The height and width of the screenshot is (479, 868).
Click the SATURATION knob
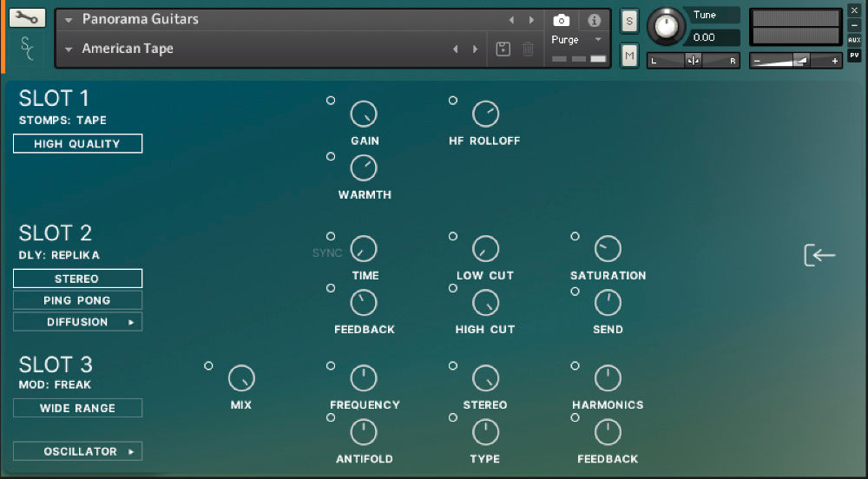608,249
